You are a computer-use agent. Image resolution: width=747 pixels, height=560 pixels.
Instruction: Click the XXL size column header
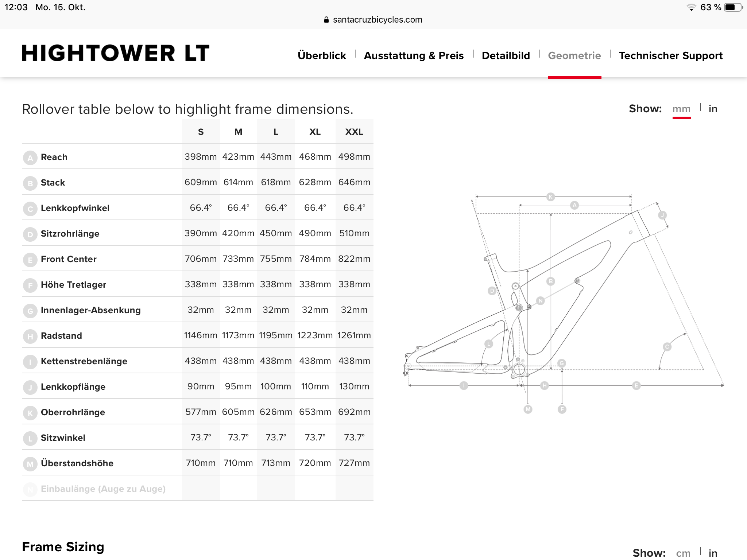click(354, 132)
